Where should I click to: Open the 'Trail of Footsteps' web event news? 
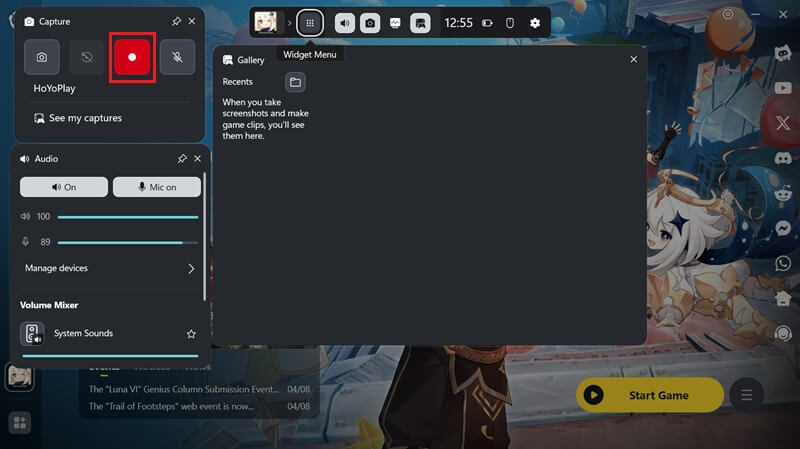point(199,407)
